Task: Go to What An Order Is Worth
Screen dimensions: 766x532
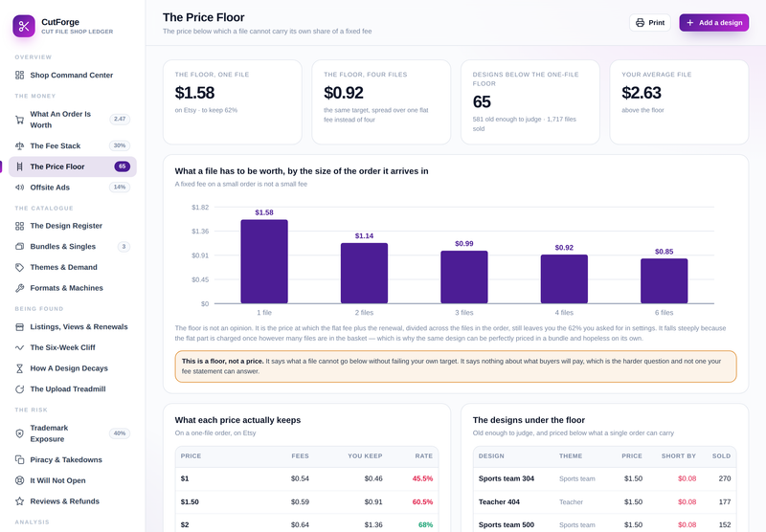Action: pos(73,120)
